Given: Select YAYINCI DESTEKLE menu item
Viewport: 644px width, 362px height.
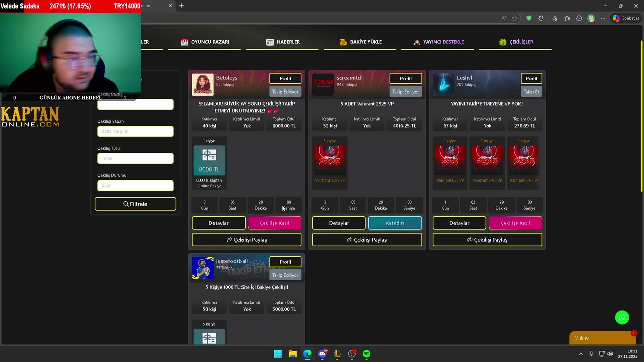Looking at the screenshot, I should pos(438,42).
